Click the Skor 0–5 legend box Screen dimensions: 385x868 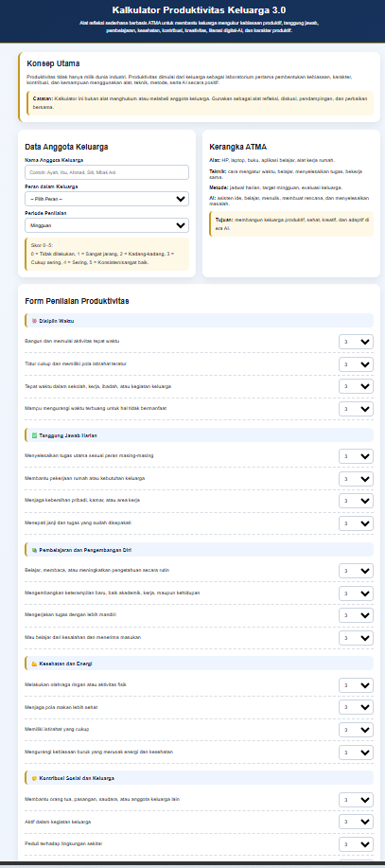click(x=107, y=254)
